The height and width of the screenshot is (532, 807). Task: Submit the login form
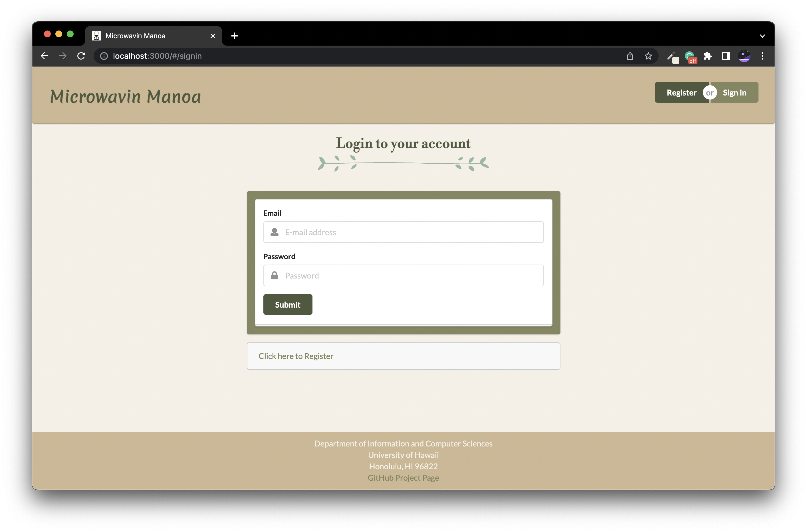click(288, 305)
